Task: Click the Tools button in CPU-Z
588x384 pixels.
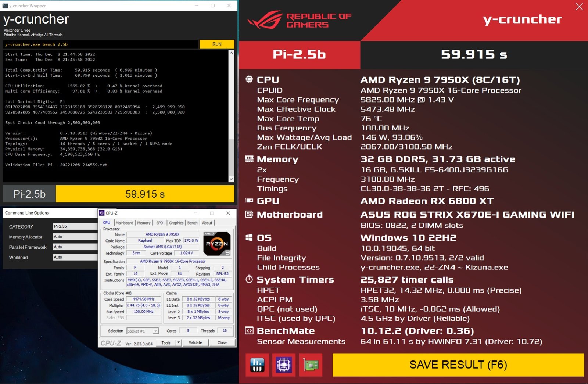Action: point(166,342)
